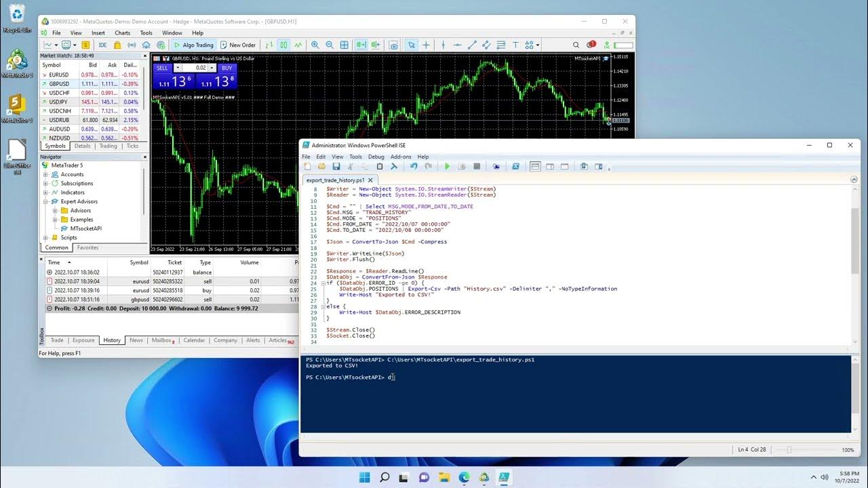Switch chart to candlesticks type
This screenshot has width=868, height=488.
click(x=283, y=45)
